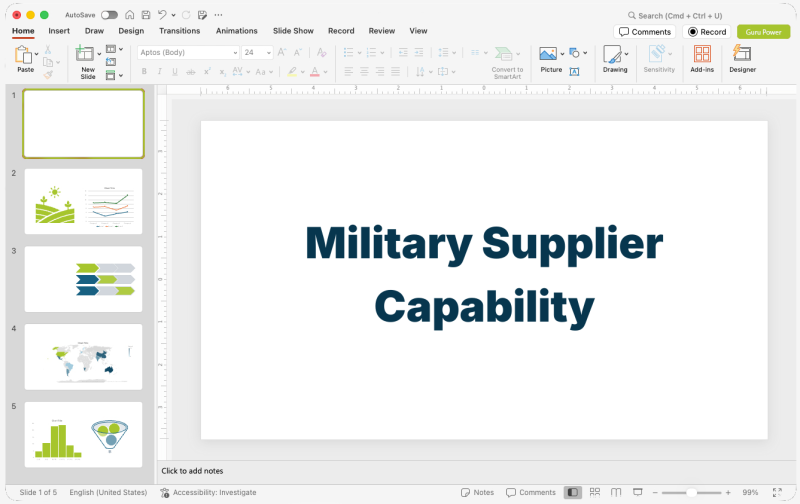
Task: Click the Increase Font Size icon
Action: [282, 52]
